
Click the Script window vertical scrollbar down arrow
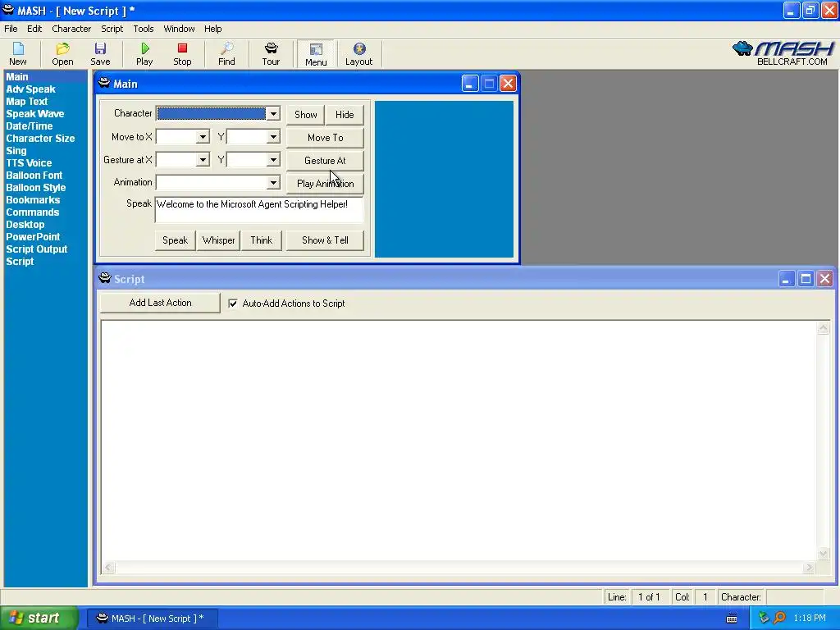coord(824,554)
